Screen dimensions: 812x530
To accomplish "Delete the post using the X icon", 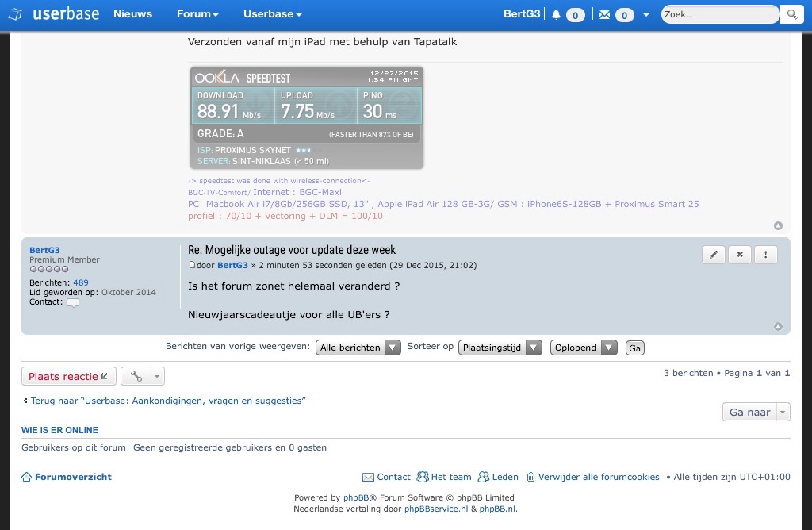I will 739,255.
